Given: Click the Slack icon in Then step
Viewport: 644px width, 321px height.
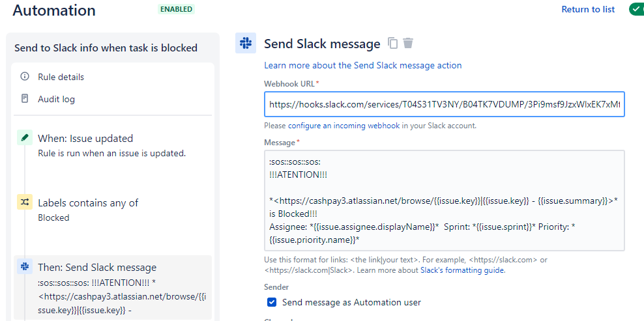Looking at the screenshot, I should (25, 267).
